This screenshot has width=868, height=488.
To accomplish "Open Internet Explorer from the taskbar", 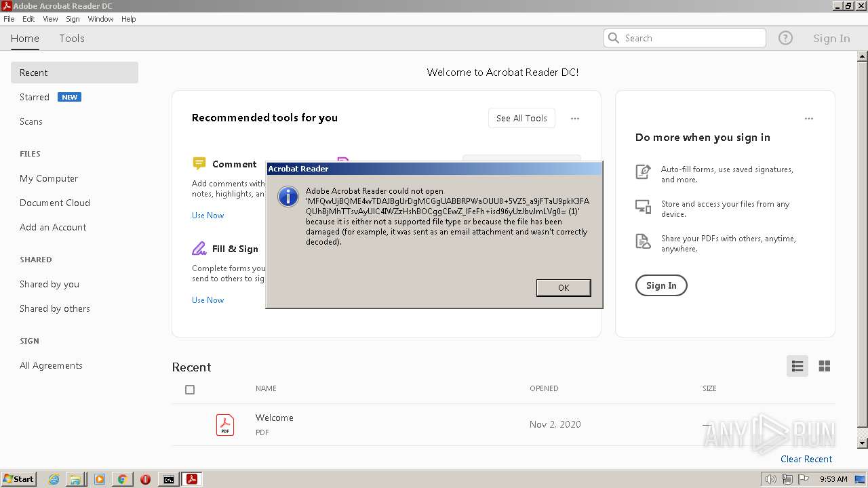I will (54, 479).
